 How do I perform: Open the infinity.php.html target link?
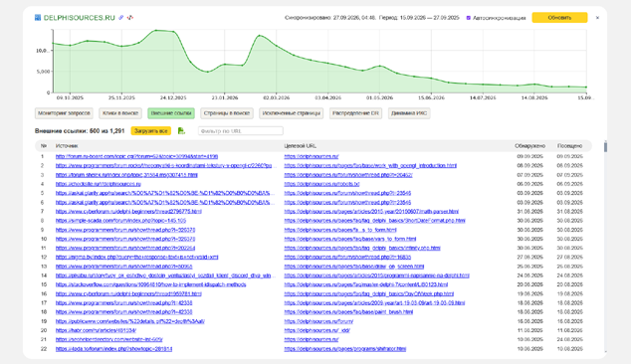tap(362, 248)
